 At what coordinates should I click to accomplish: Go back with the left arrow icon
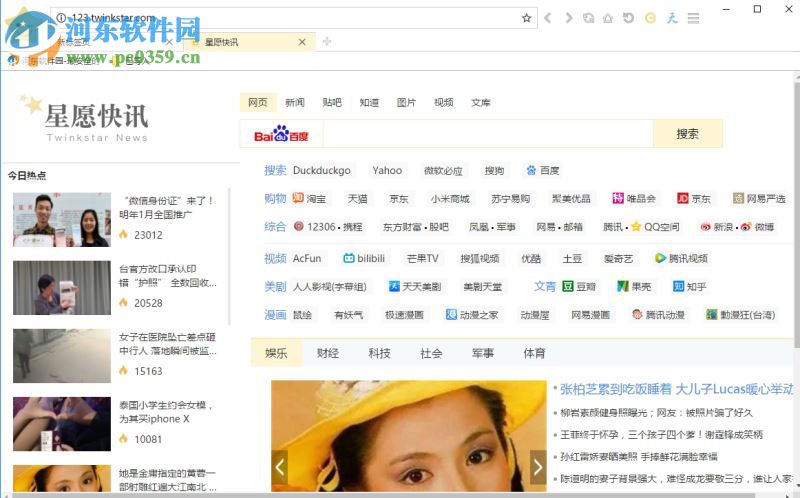(548, 18)
